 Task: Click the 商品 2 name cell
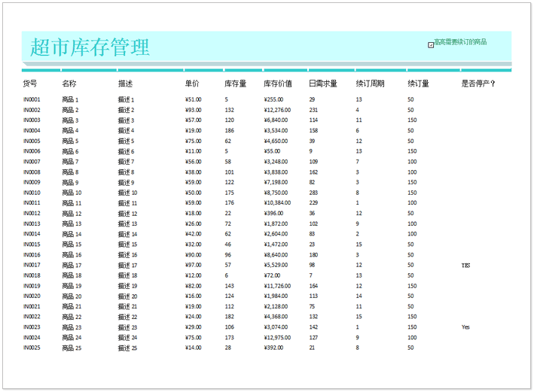[70, 110]
